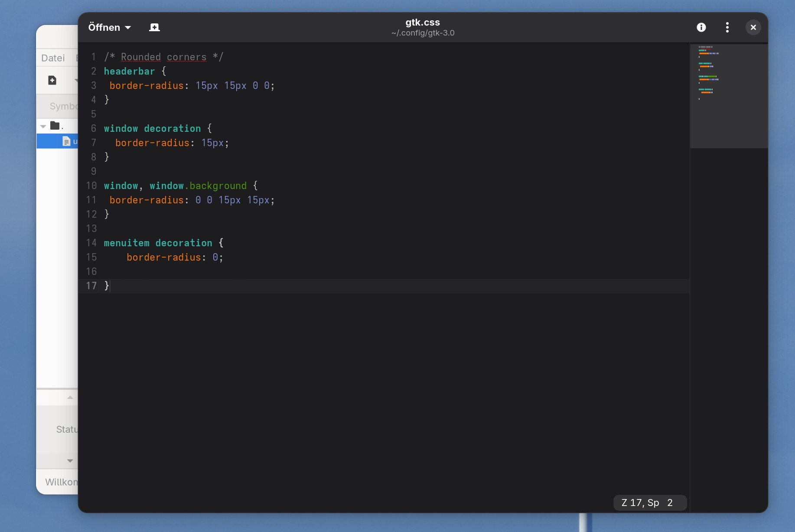This screenshot has height=532, width=795.
Task: Click the cursor position indicator Z 17, Sp 2
Action: click(x=649, y=503)
